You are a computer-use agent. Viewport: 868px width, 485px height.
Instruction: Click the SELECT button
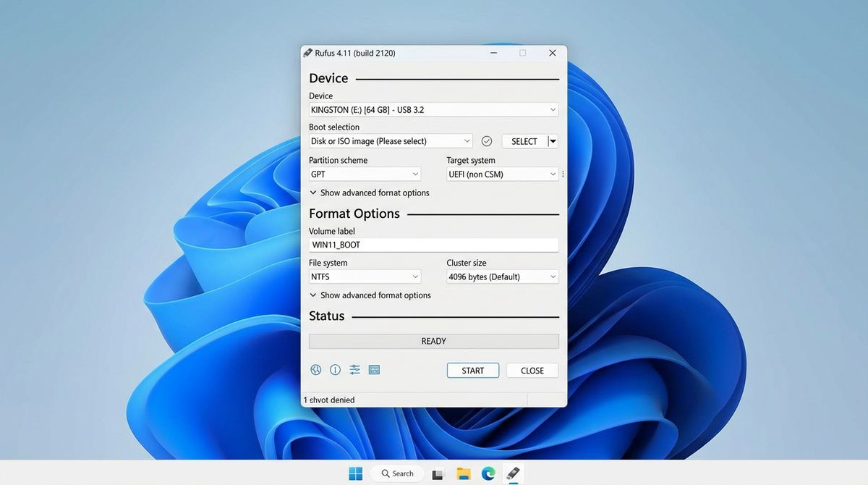pyautogui.click(x=524, y=141)
